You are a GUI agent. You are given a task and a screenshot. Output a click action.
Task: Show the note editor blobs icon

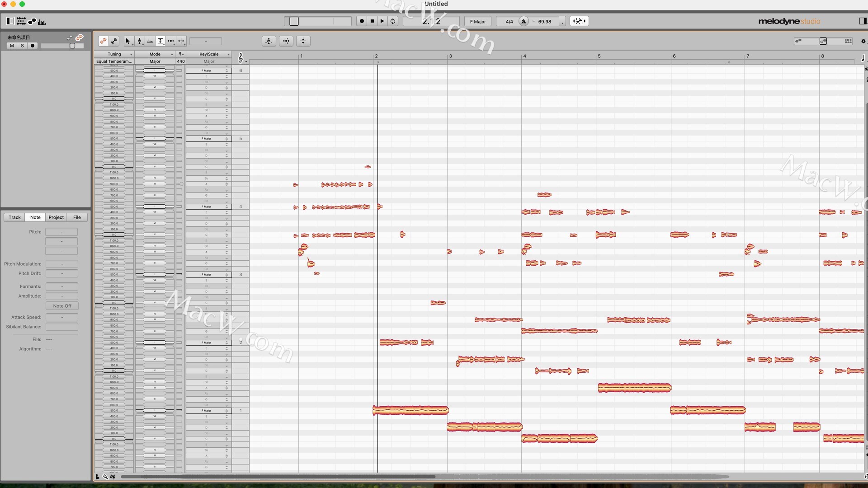point(32,21)
